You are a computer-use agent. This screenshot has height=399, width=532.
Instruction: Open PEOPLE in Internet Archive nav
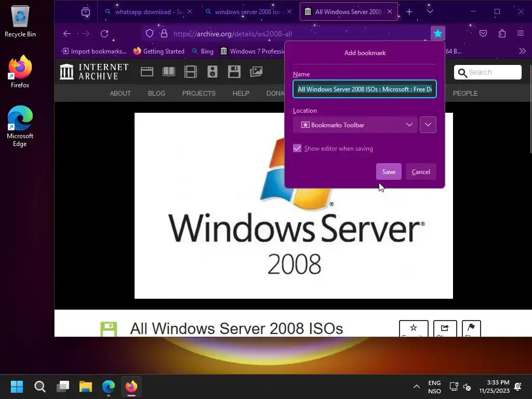tap(465, 94)
